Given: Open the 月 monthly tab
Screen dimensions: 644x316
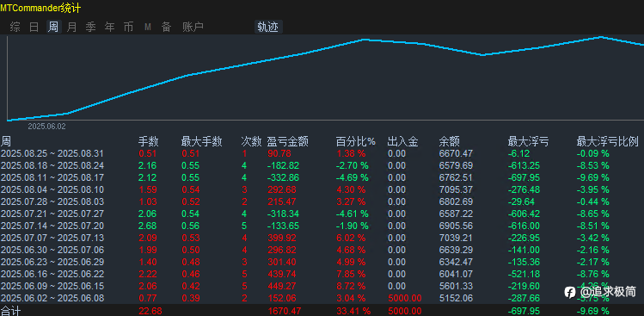Looking at the screenshot, I should 72,28.
